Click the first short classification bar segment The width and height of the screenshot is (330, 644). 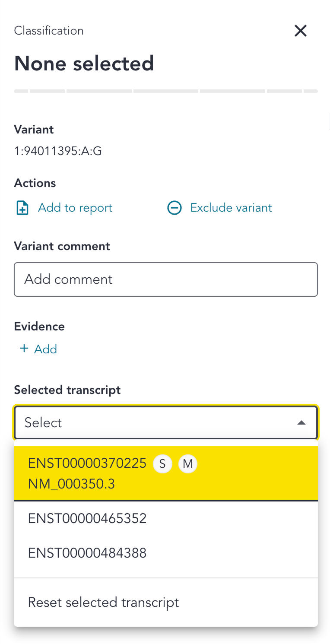[x=21, y=91]
